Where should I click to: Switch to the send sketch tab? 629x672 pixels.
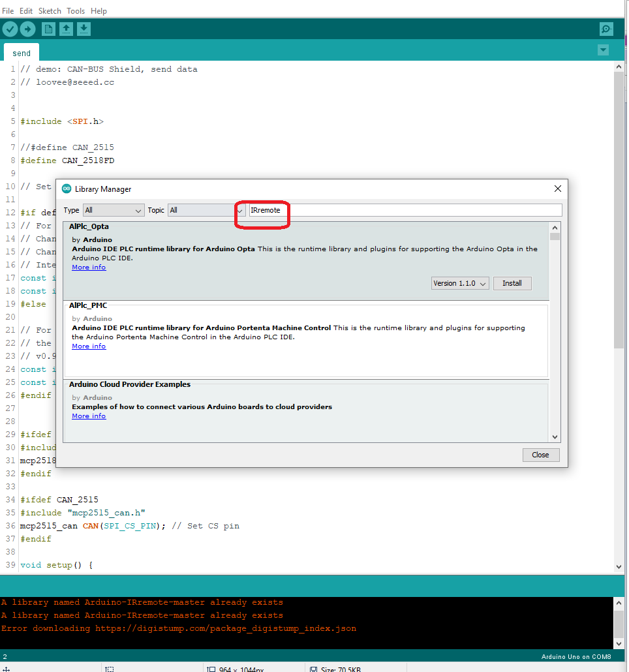pos(22,53)
